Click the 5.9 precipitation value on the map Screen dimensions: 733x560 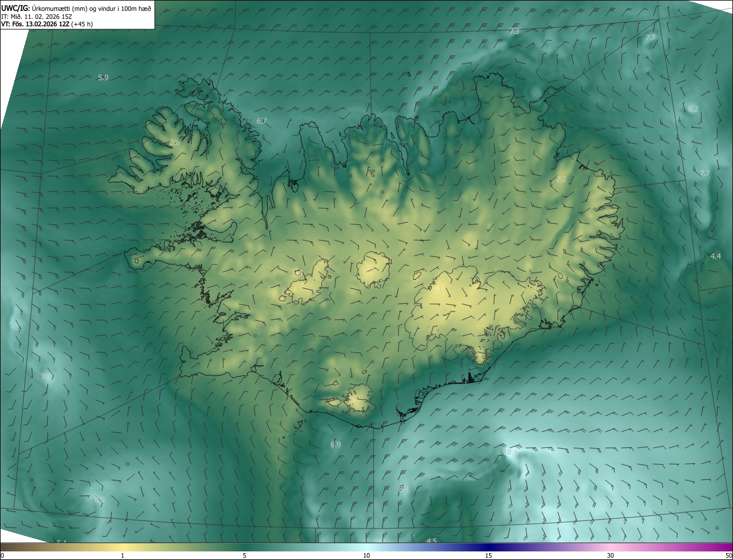pos(103,77)
